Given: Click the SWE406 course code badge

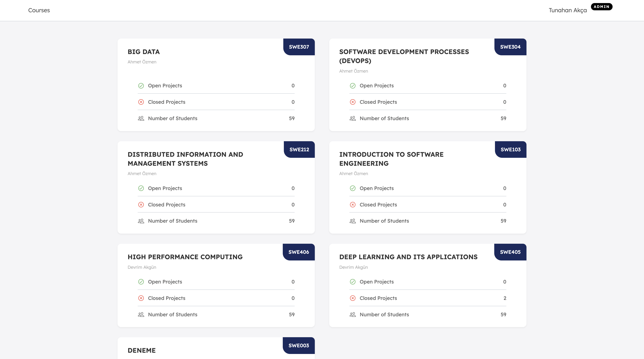Looking at the screenshot, I should (x=298, y=252).
